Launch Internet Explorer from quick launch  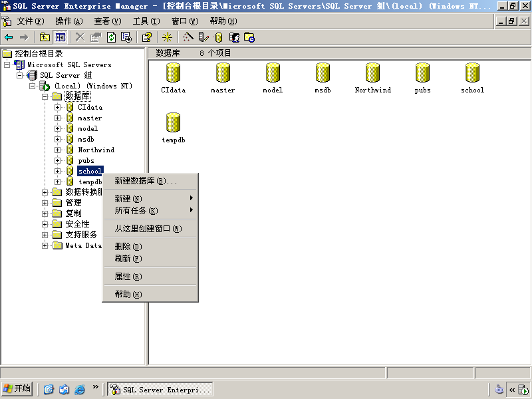(80, 389)
